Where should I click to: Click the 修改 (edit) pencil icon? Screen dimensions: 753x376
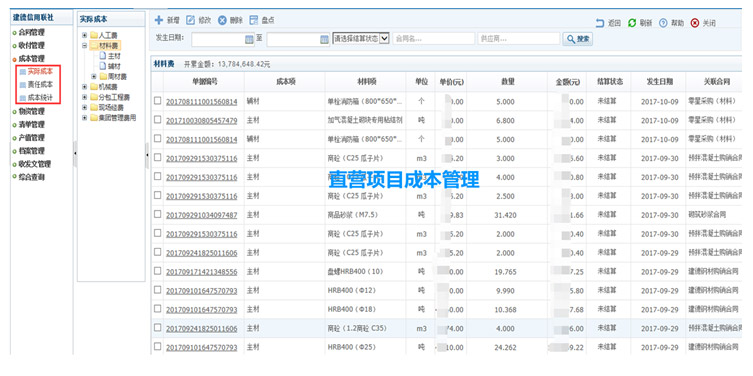[190, 20]
